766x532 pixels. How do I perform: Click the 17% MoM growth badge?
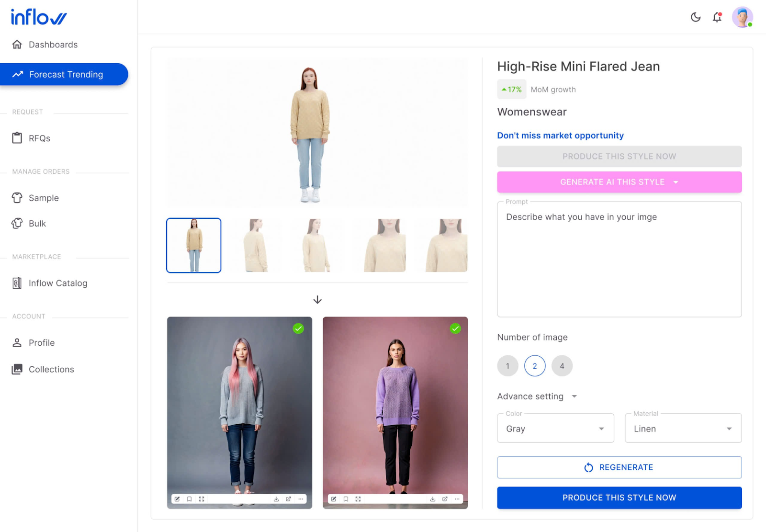pyautogui.click(x=512, y=90)
